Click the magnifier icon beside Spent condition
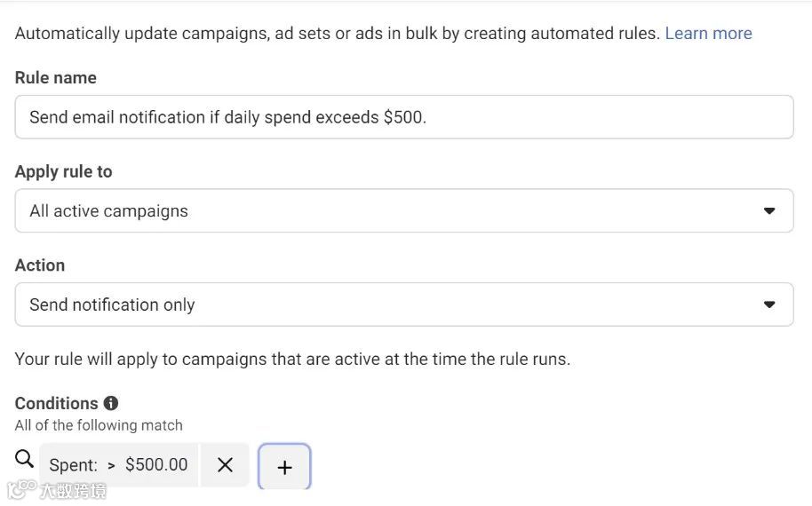 (x=25, y=460)
